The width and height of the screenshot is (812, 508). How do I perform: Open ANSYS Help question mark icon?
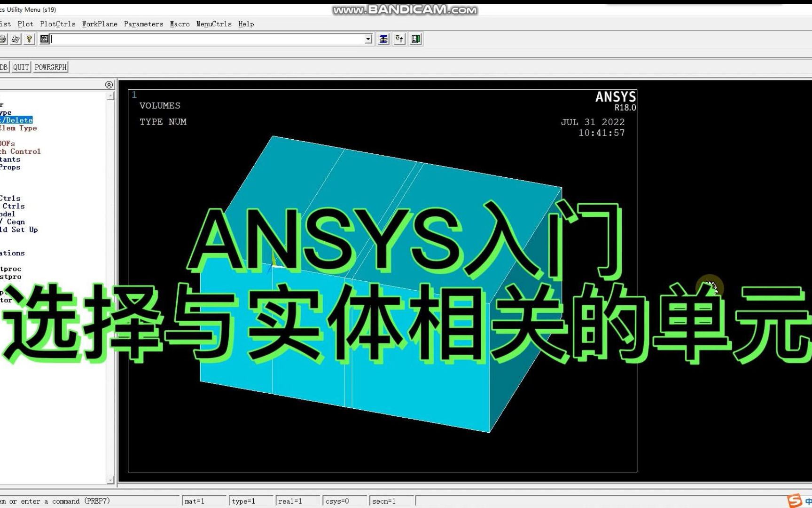click(29, 39)
